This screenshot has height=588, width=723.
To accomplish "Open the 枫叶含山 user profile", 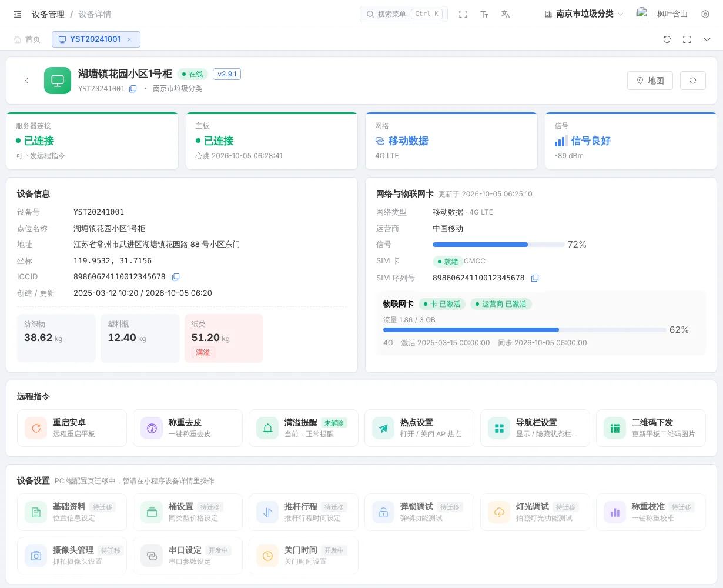I will pyautogui.click(x=662, y=14).
